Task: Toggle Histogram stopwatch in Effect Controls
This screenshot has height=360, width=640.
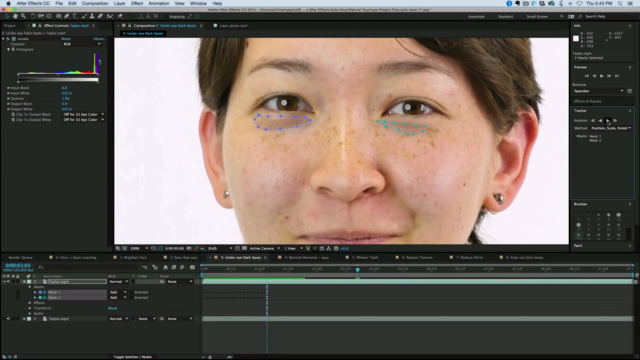Action: [13, 49]
